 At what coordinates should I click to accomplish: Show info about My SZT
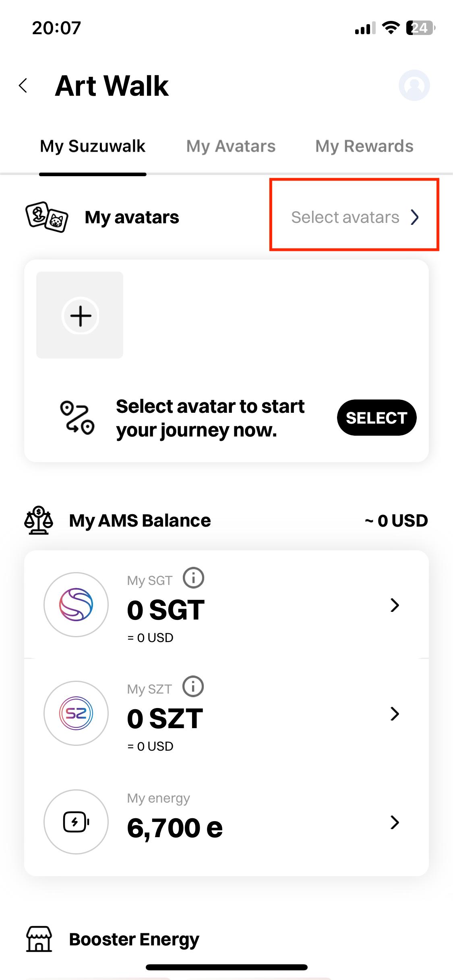tap(193, 686)
